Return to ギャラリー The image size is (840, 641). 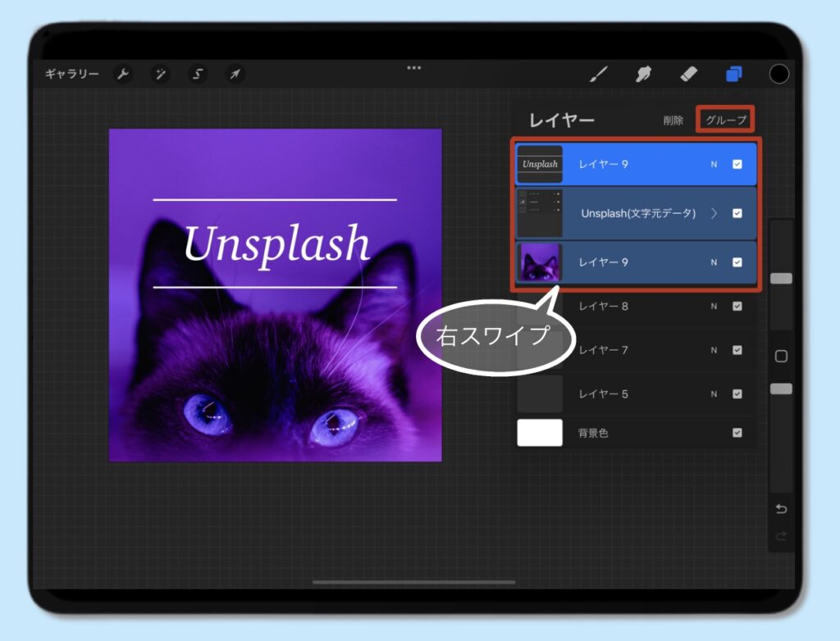pyautogui.click(x=72, y=74)
